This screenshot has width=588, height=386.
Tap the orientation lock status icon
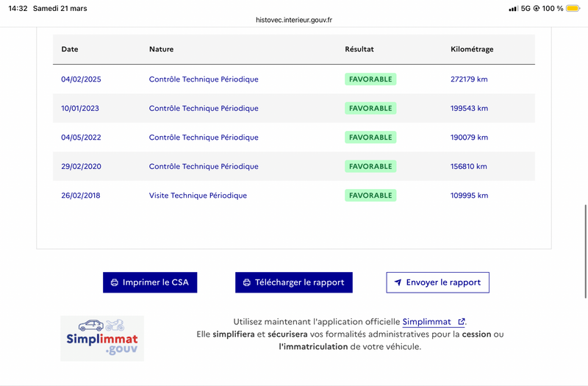coord(537,8)
